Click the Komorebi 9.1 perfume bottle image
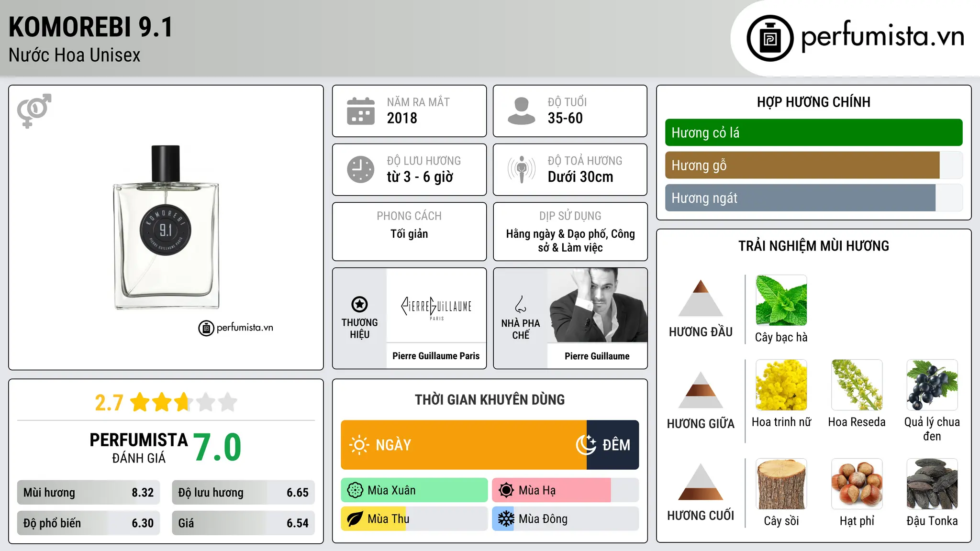This screenshot has height=551, width=980. click(x=166, y=227)
